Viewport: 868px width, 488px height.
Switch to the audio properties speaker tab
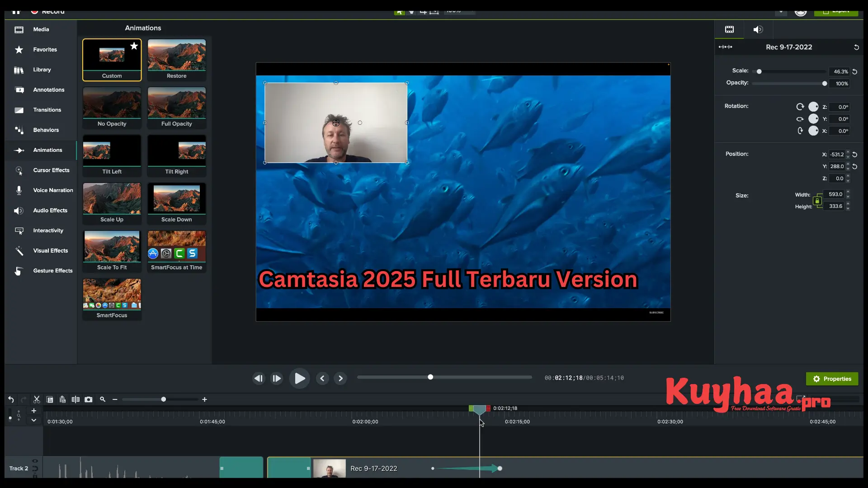(x=758, y=29)
